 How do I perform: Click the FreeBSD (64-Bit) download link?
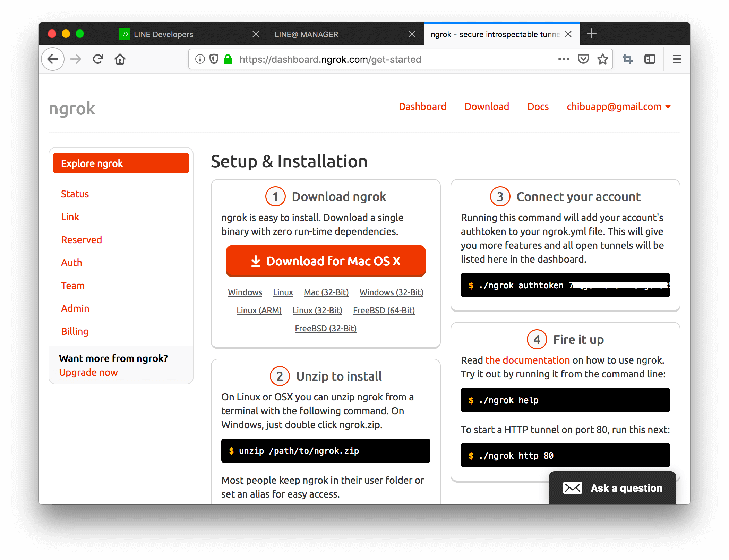384,310
